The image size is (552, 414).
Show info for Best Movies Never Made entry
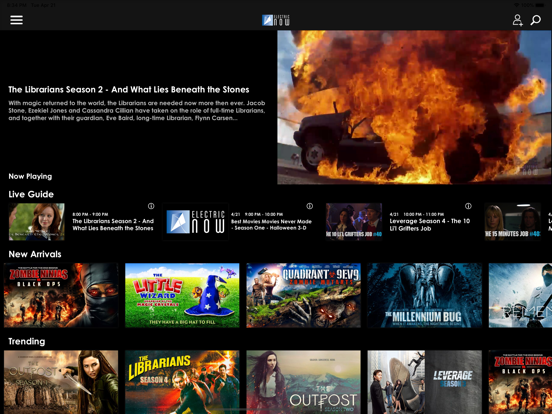click(x=309, y=206)
